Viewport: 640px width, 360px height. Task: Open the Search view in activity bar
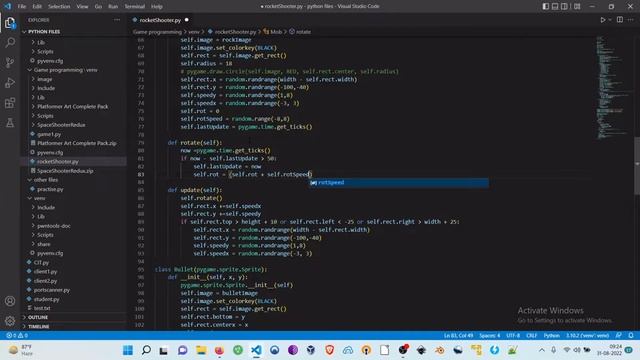point(10,42)
